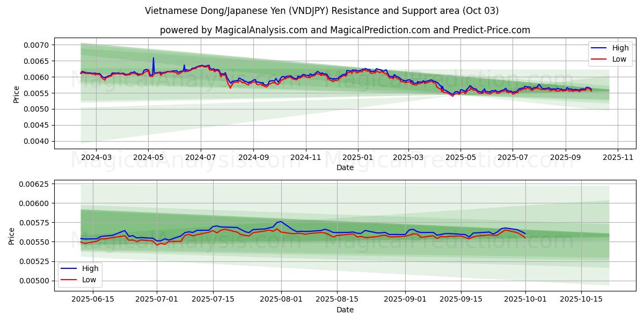Select red Low swatch in bottom chart legend
Viewport: 644px width, 322px height.
click(69, 279)
